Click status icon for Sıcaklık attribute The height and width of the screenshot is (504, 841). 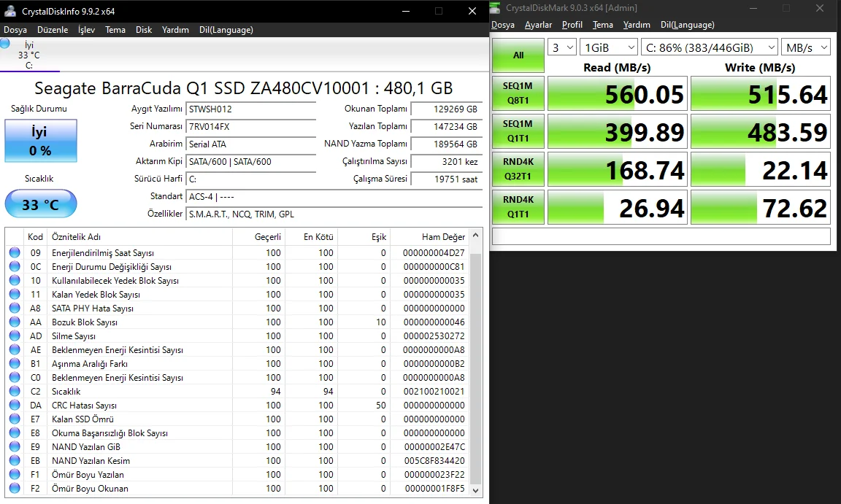(15, 392)
